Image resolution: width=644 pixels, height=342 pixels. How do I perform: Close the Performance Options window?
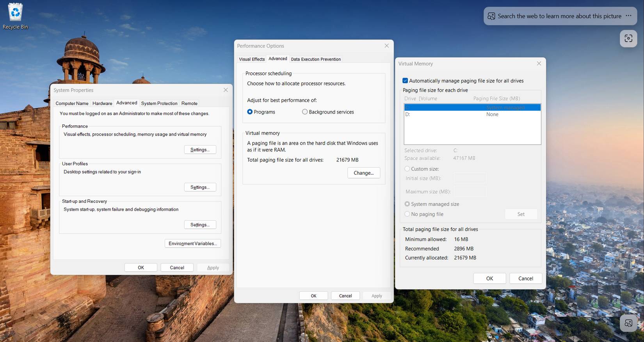(386, 46)
